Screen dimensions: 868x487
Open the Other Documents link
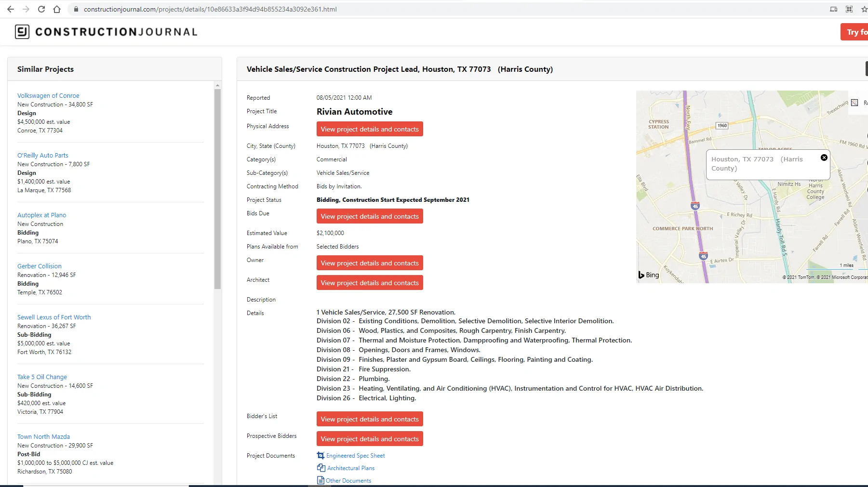[348, 481]
